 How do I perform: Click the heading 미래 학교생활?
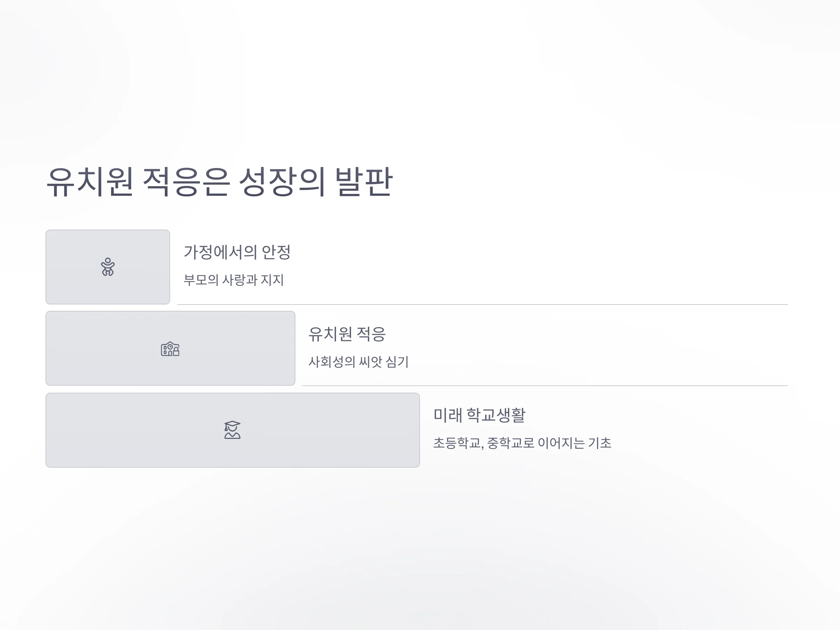(479, 415)
